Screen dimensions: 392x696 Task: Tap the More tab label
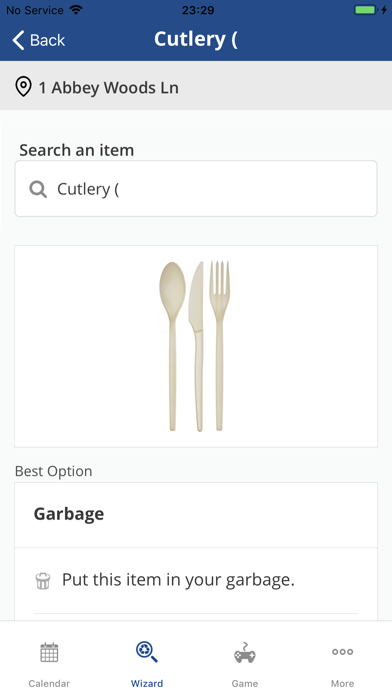pyautogui.click(x=343, y=684)
